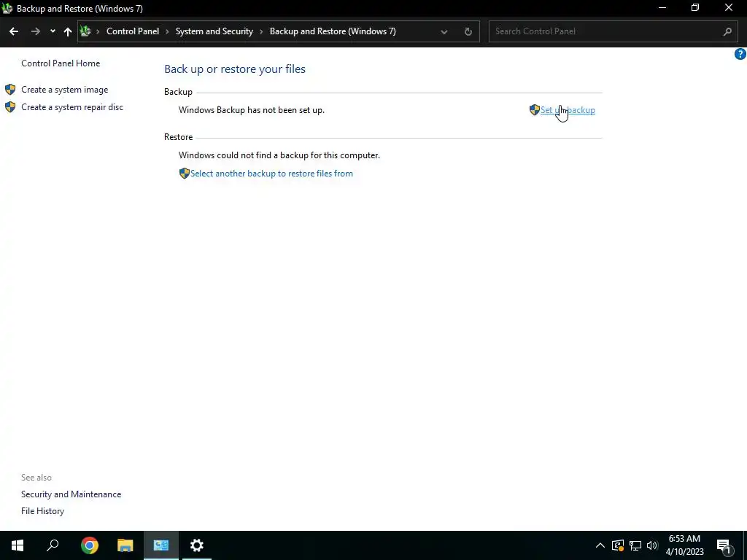Viewport: 747px width, 560px height.
Task: Restore down the window
Action: pyautogui.click(x=695, y=8)
